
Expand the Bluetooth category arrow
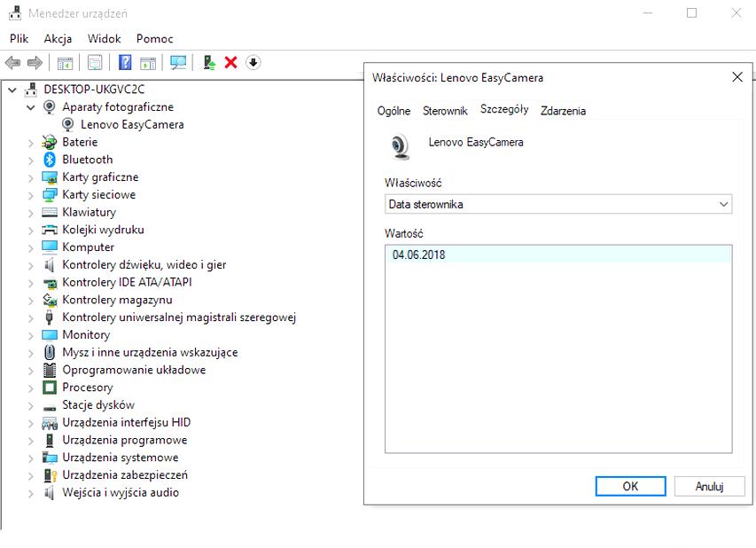click(x=31, y=160)
